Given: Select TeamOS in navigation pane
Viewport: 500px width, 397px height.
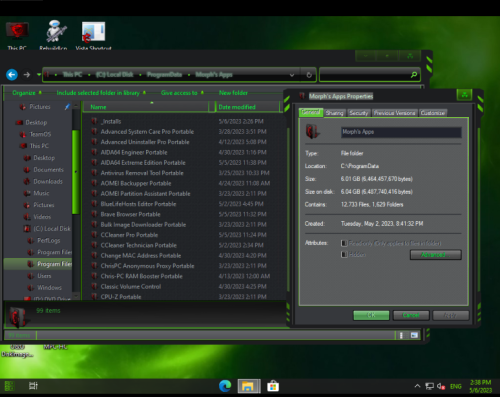Looking at the screenshot, I should coord(40,134).
